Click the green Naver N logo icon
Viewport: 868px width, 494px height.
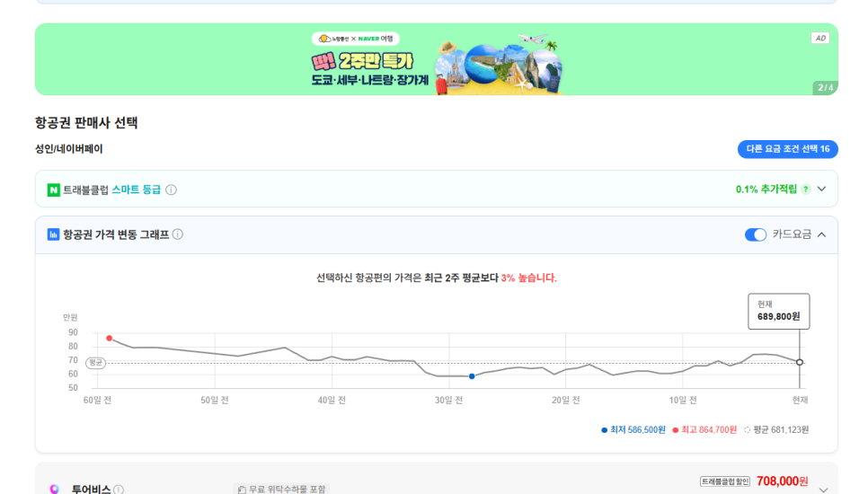[x=53, y=190]
